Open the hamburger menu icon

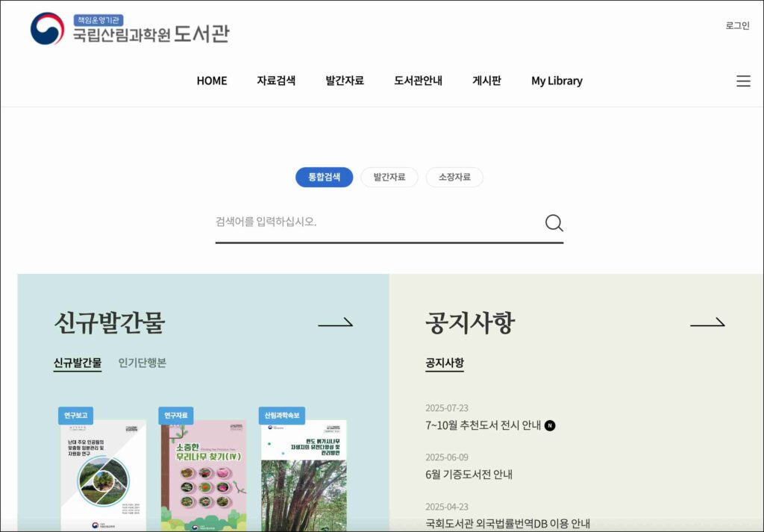point(743,81)
